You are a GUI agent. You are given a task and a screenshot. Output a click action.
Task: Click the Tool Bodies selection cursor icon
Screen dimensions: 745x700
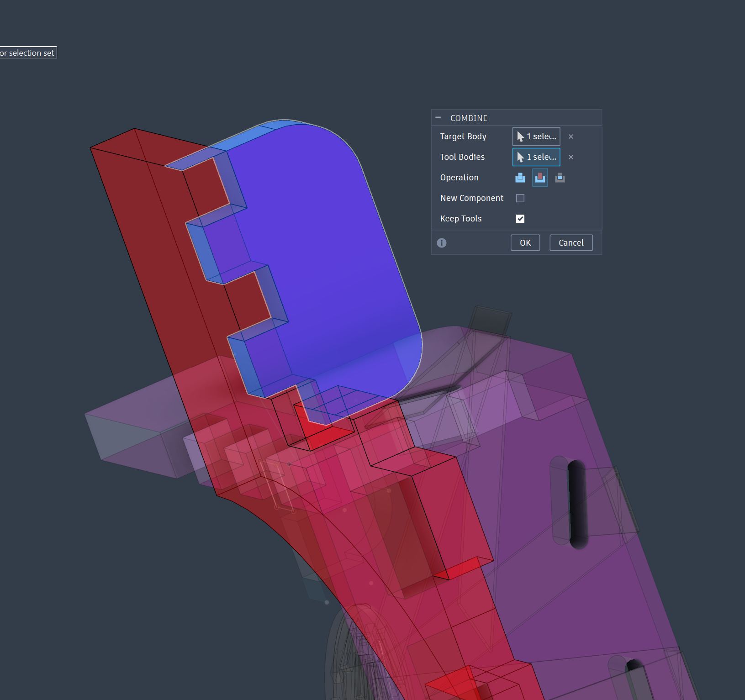(x=521, y=157)
